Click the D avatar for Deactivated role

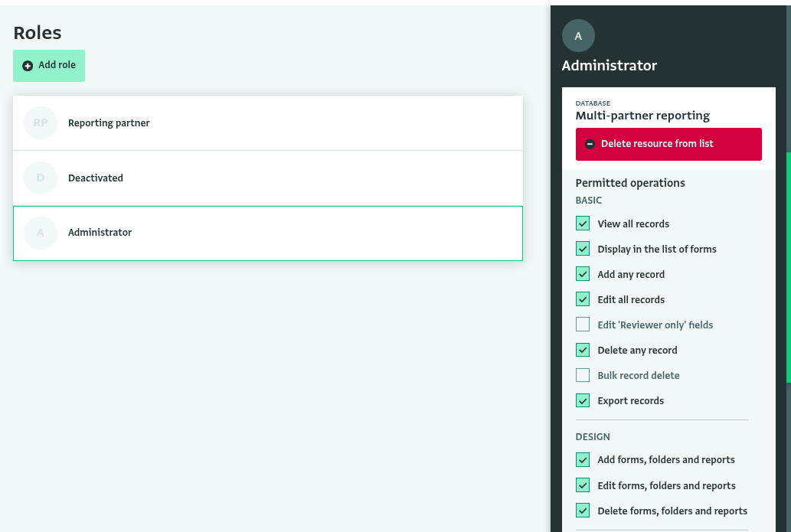[x=41, y=178]
